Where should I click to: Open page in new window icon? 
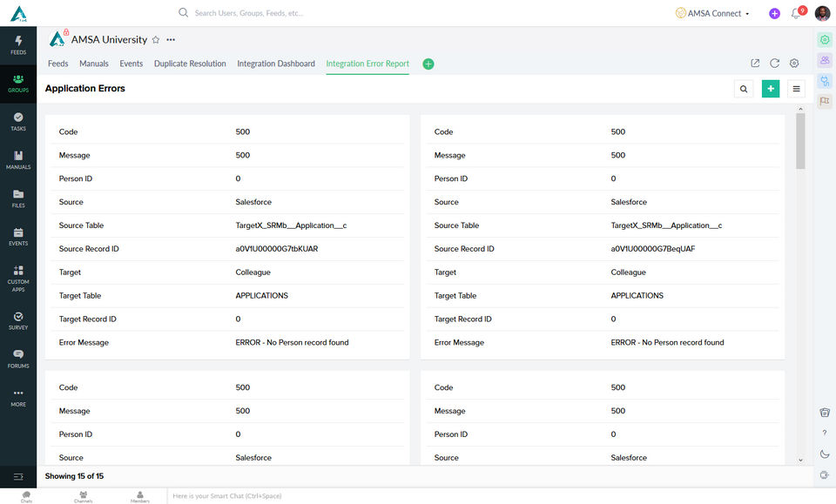[x=755, y=64]
